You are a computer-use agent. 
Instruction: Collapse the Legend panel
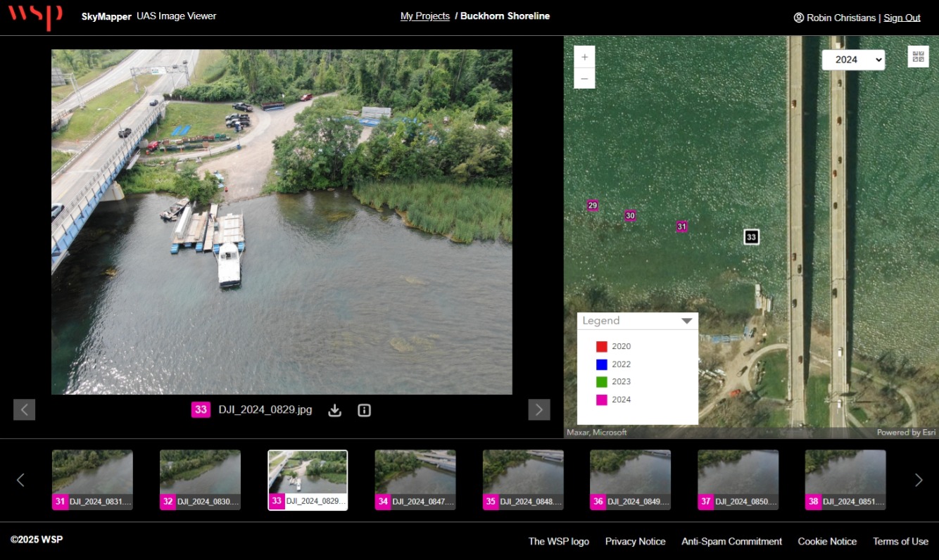point(687,321)
